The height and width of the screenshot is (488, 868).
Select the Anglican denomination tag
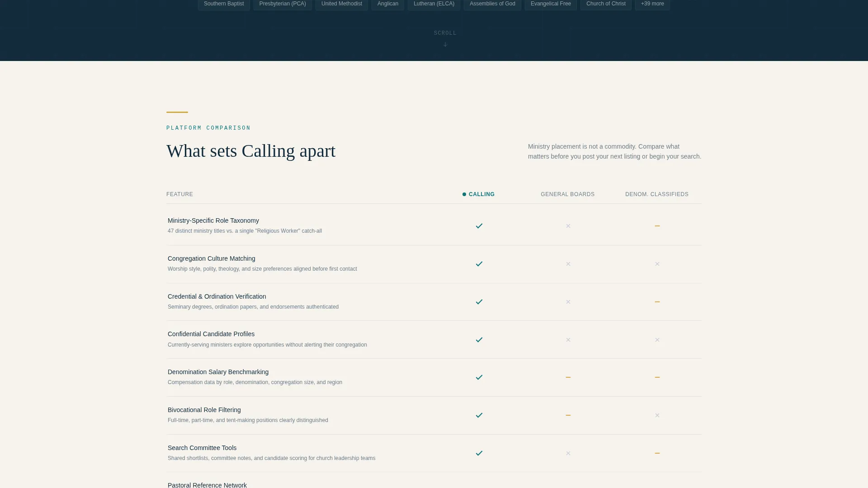pos(388,4)
